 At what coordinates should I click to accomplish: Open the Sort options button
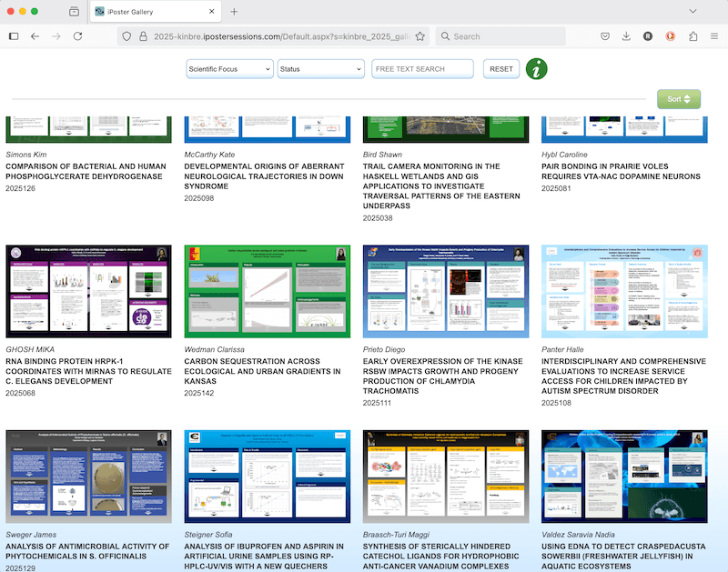679,99
